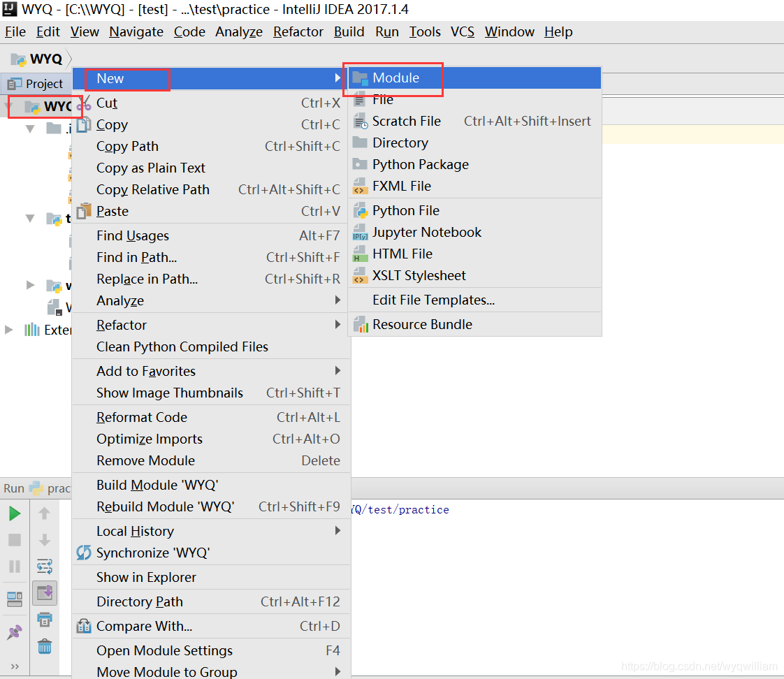Open the Local History submenu arrow

(338, 530)
